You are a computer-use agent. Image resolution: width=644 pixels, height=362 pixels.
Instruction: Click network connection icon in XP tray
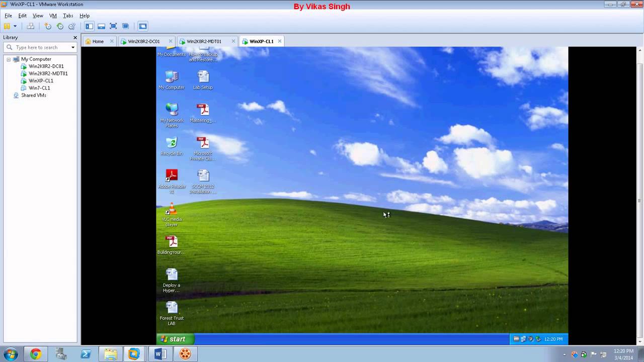pyautogui.click(x=523, y=339)
